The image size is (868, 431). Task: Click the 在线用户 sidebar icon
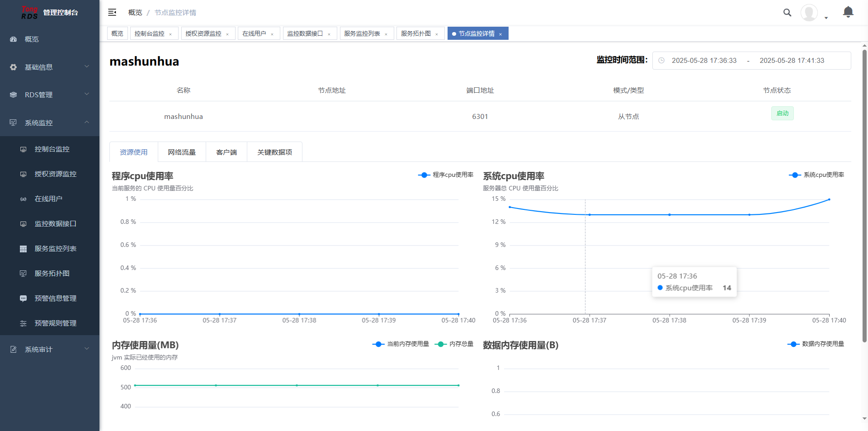24,199
